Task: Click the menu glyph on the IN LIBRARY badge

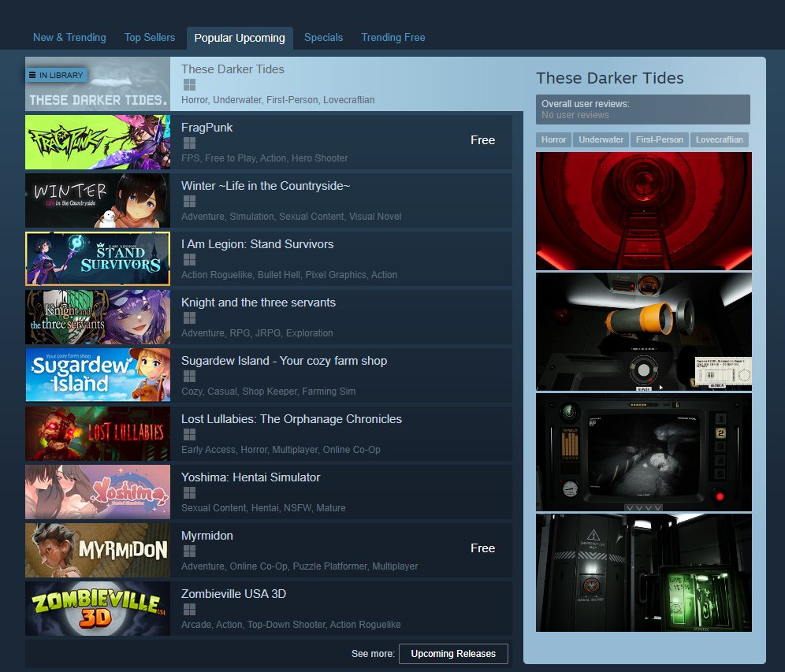Action: pos(34,74)
